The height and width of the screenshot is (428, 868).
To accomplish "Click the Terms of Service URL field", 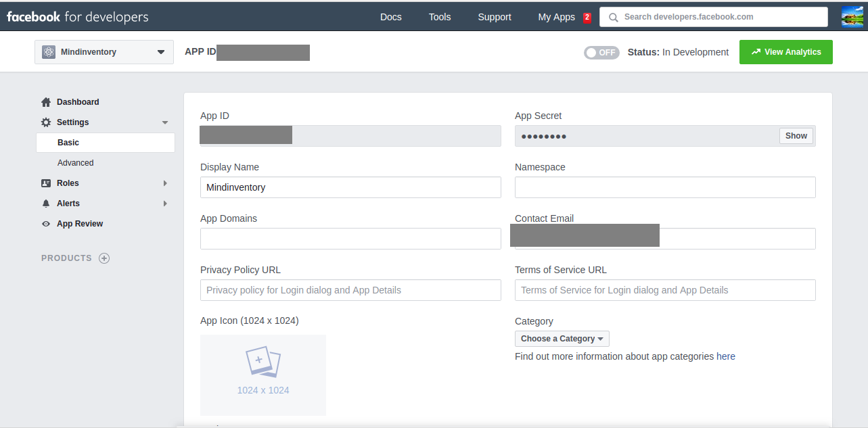I will (x=665, y=290).
